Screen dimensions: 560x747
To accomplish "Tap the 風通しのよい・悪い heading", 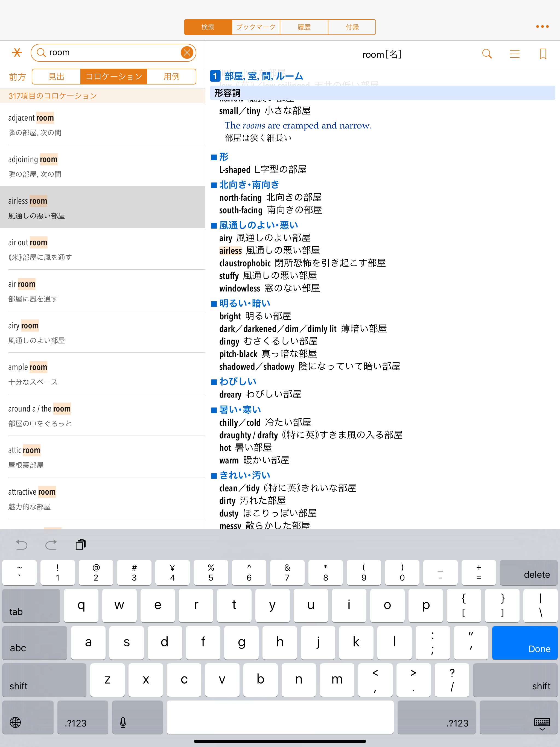I will 259,225.
